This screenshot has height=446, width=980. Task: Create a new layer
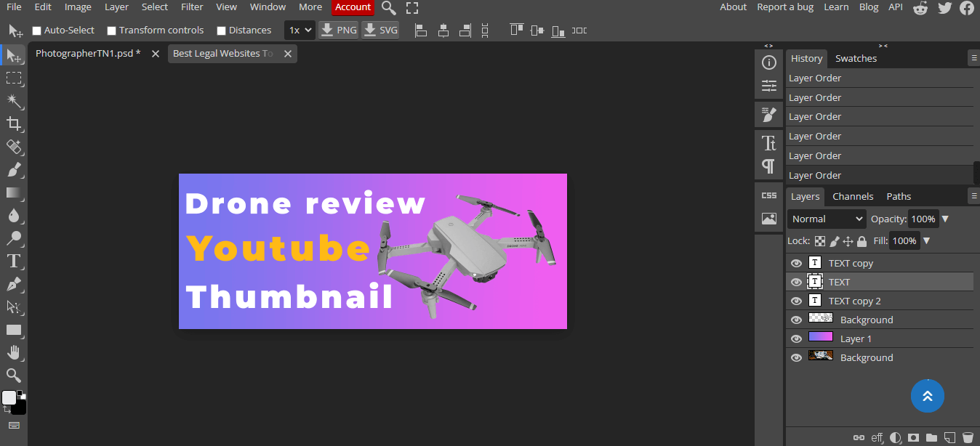click(x=949, y=438)
